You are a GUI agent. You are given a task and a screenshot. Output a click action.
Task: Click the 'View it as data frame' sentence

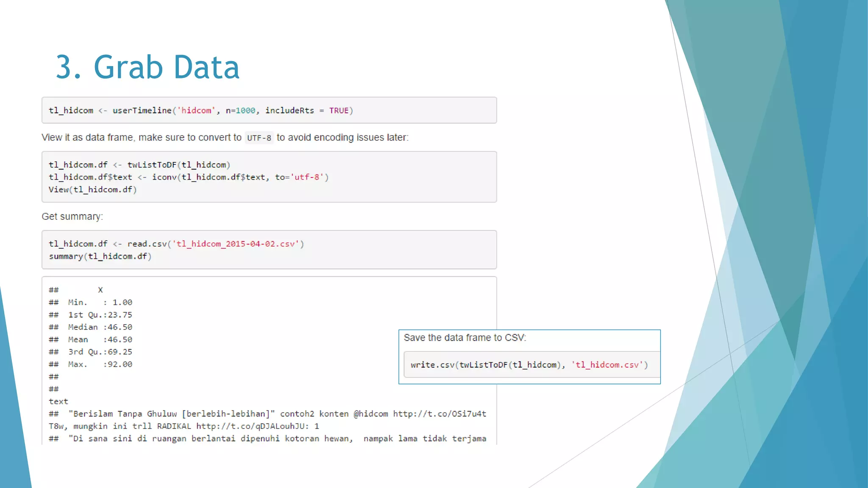[225, 138]
